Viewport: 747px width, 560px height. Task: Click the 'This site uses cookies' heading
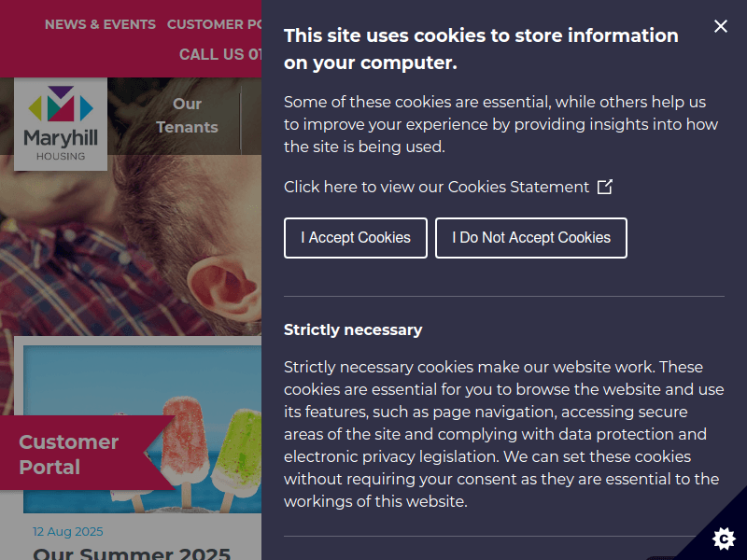(x=481, y=49)
